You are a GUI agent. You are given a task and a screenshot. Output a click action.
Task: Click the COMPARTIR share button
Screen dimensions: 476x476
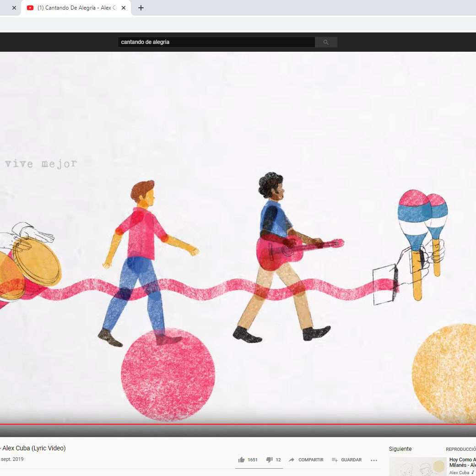[306, 460]
